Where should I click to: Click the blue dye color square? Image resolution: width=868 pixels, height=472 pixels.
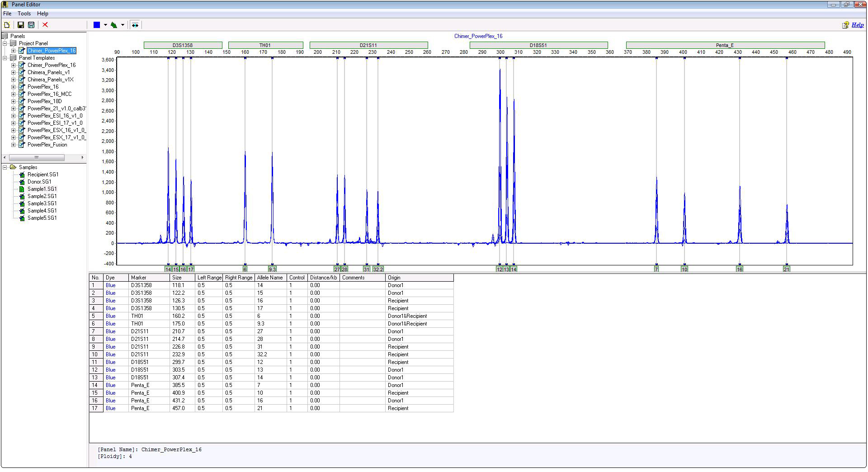tap(97, 25)
